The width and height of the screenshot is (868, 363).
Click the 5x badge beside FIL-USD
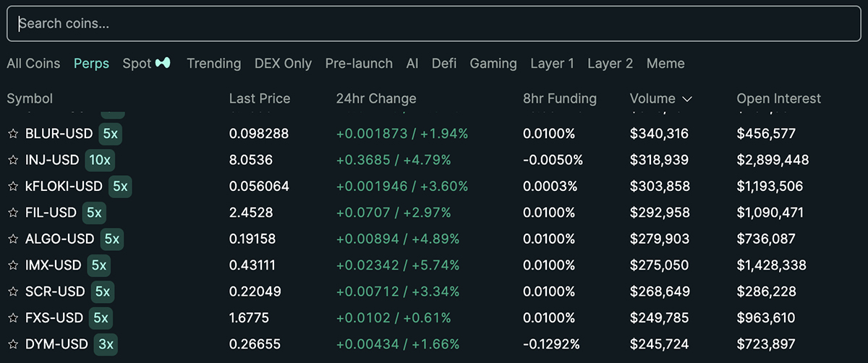coord(93,213)
